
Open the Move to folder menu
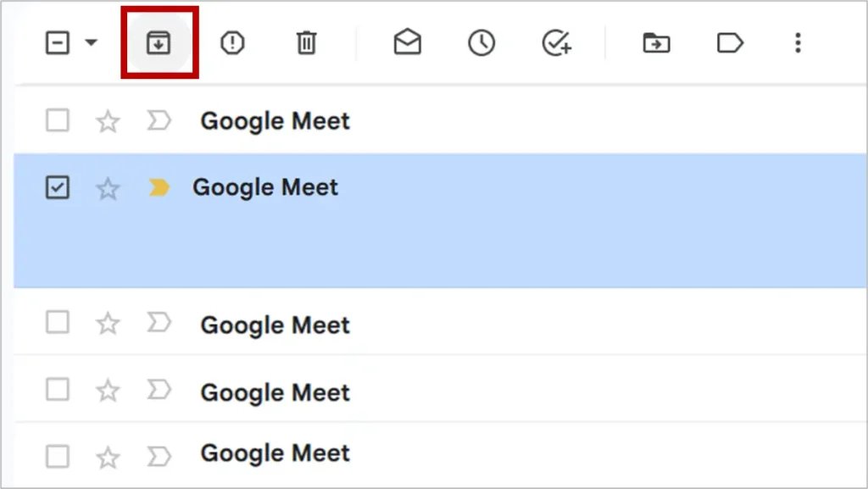[656, 43]
